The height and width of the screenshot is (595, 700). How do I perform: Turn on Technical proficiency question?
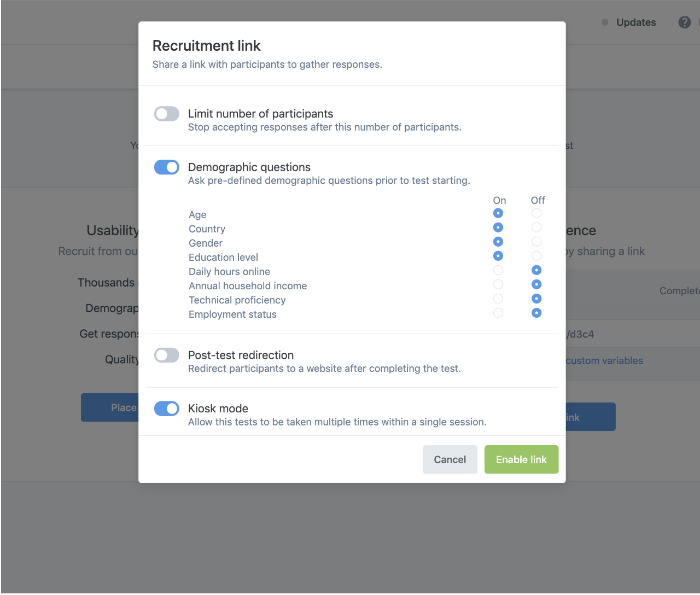498,299
